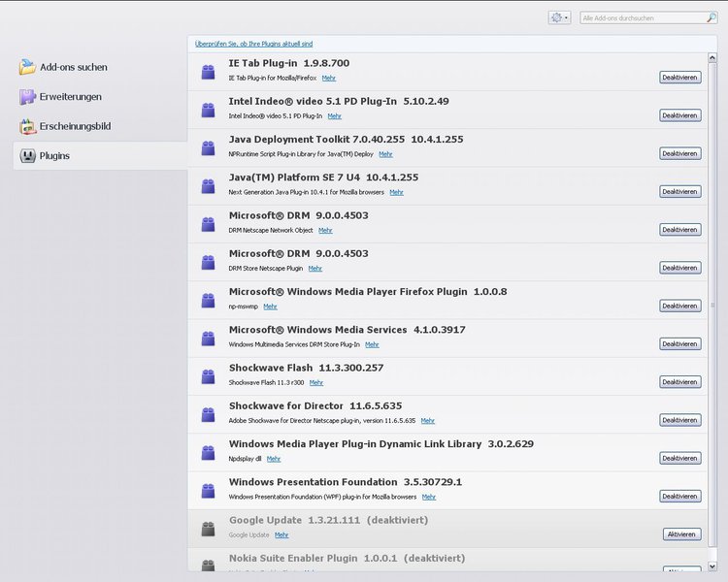The image size is (728, 582).
Task: Select the 'Shockwave Flash 11.3.300.257' title text
Action: [x=307, y=368]
